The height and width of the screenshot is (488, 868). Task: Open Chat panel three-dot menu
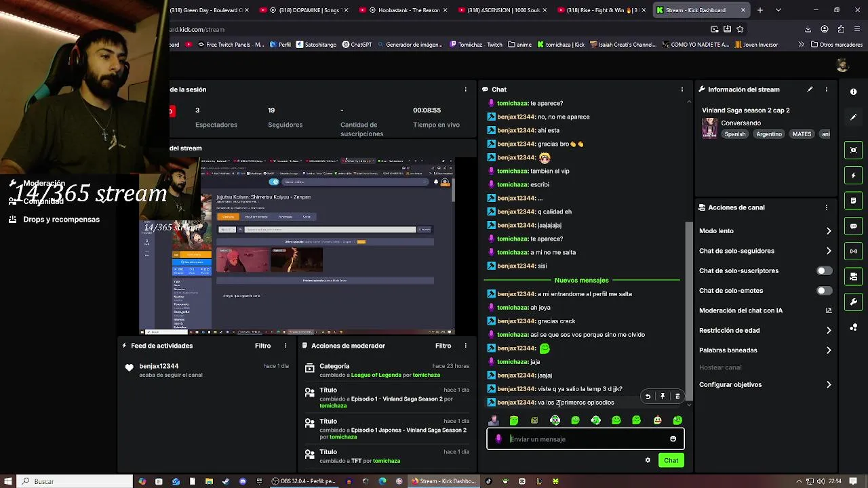click(x=682, y=89)
